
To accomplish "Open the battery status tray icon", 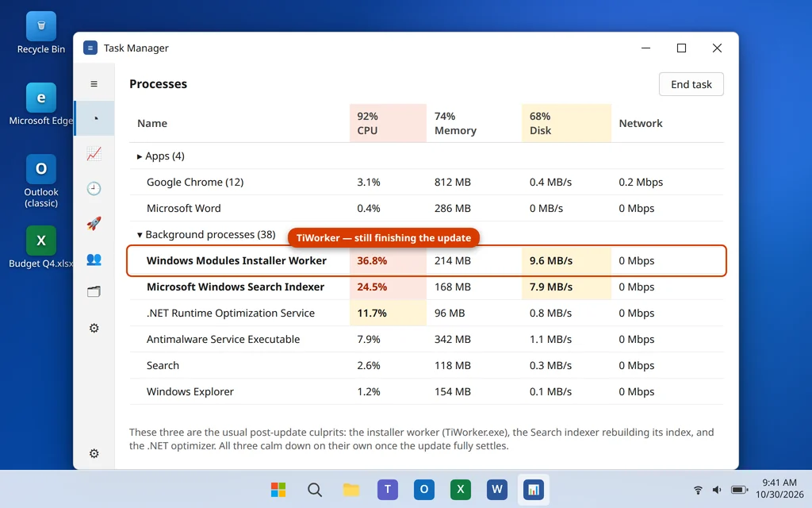I will 739,490.
